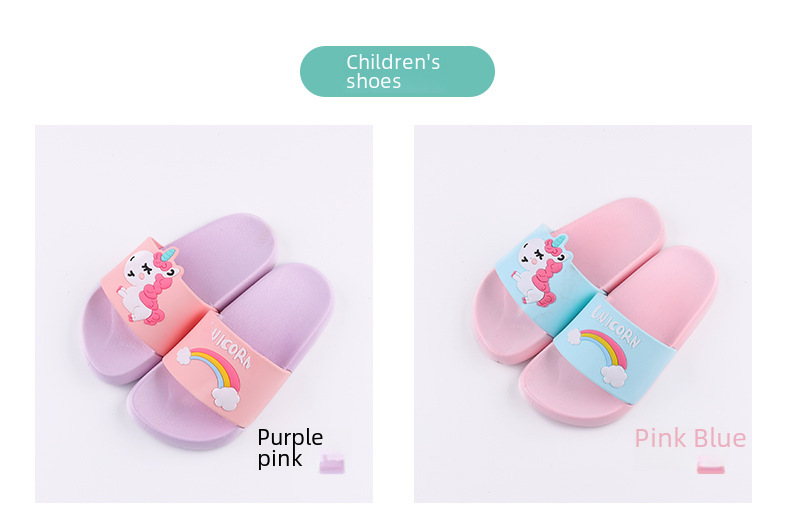Select the small pink swatch icon

(x=710, y=465)
